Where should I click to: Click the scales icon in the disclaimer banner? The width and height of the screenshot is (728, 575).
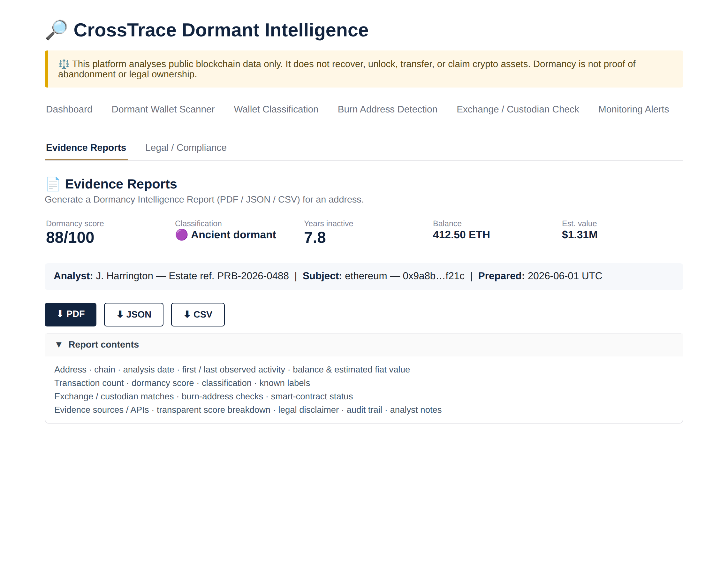coord(64,64)
